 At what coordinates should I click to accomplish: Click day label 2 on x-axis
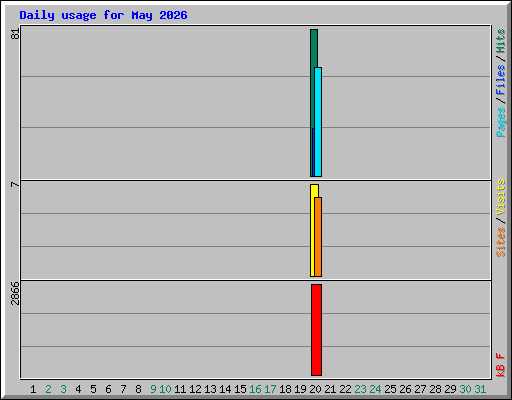tap(48, 389)
